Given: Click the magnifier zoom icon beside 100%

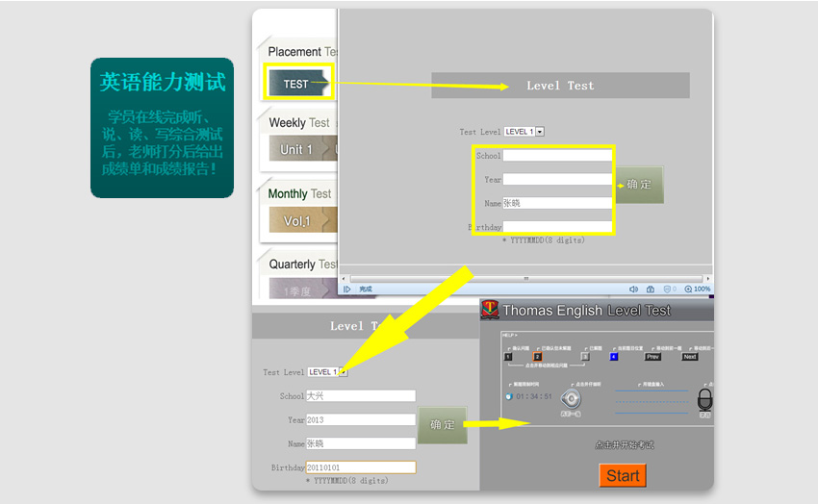Looking at the screenshot, I should tap(688, 289).
